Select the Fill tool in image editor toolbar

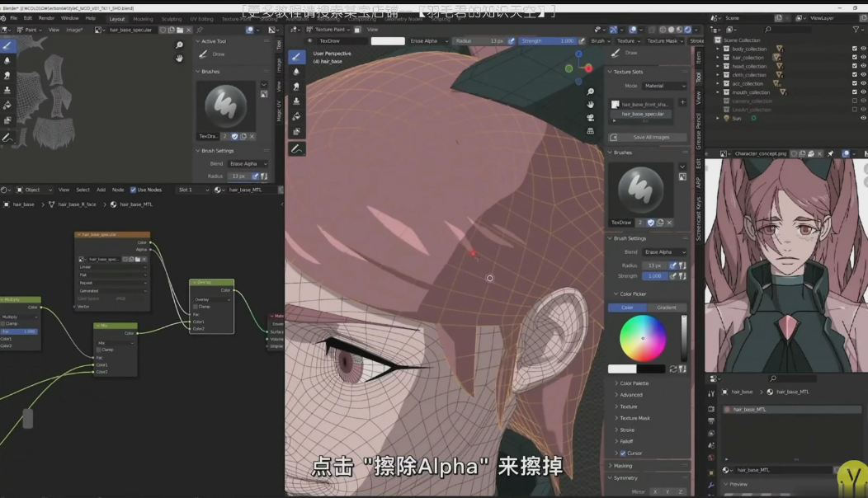[7, 105]
